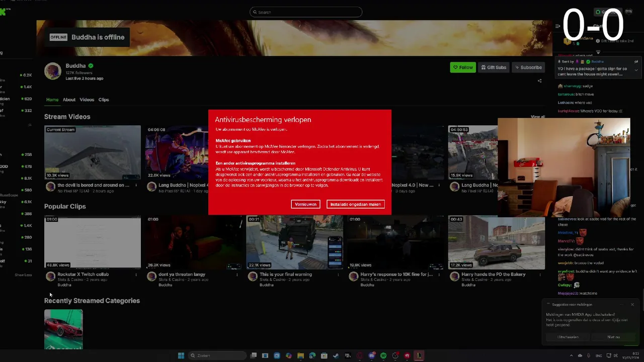644x362 pixels.
Task: Open the Clips tab
Action: point(104,100)
